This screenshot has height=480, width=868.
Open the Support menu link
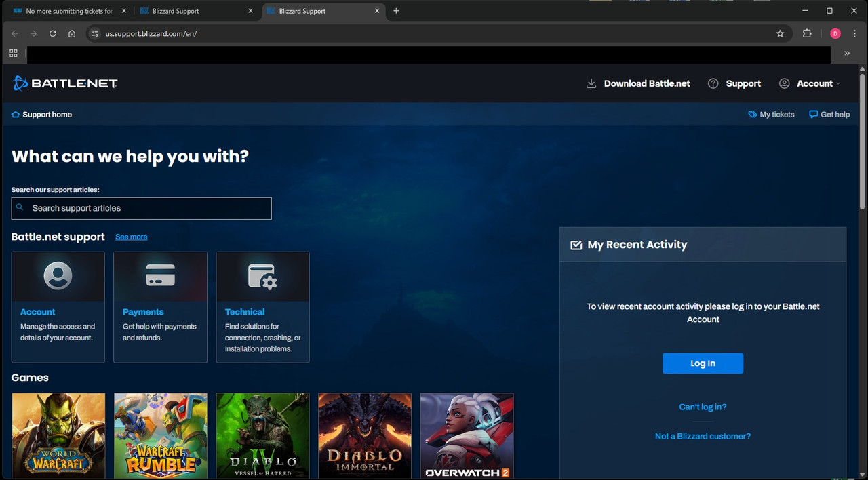(743, 83)
